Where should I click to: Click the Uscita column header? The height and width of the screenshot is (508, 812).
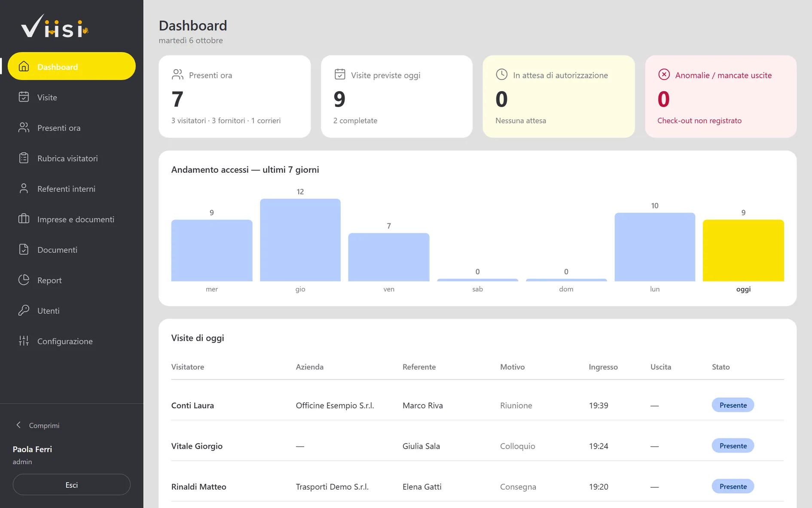pyautogui.click(x=661, y=367)
